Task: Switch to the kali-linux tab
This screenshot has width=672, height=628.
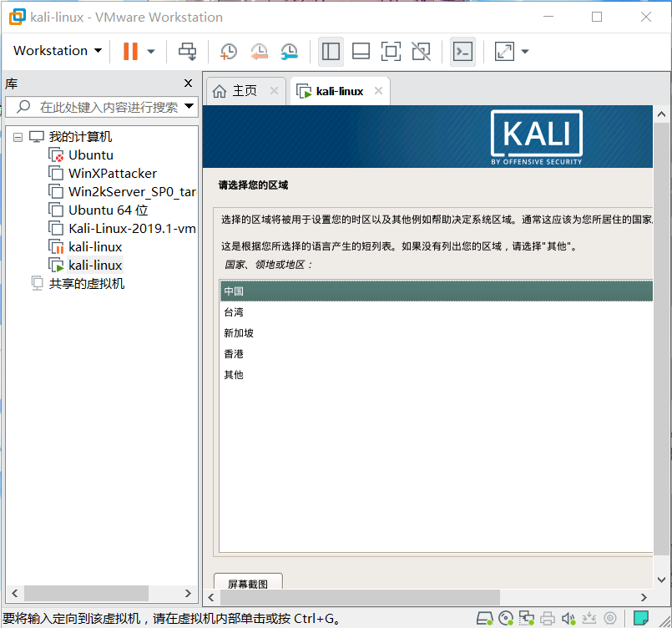Action: [340, 91]
